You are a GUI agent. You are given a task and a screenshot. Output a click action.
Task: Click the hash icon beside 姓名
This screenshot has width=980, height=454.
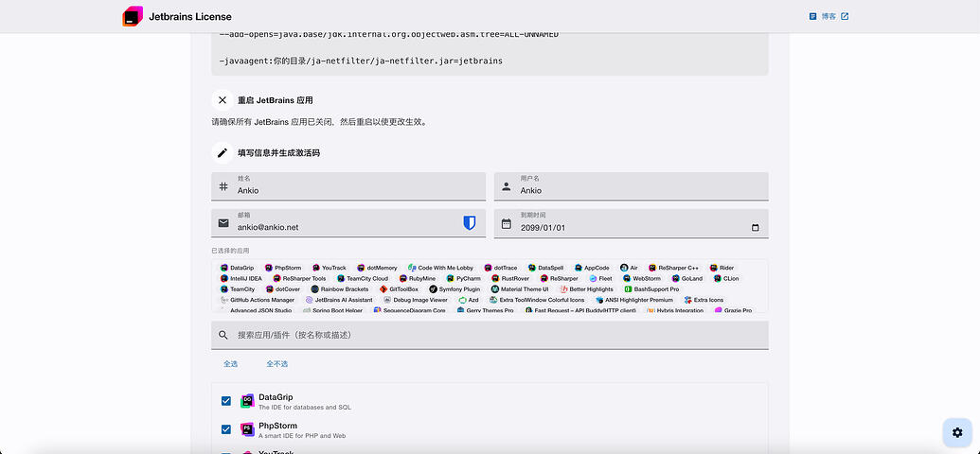coord(223,186)
